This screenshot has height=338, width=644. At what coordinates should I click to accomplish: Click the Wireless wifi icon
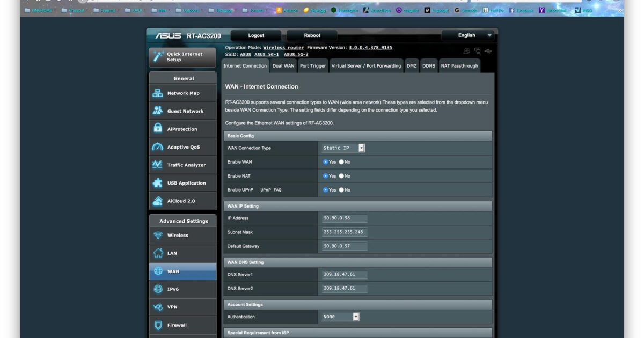click(158, 235)
